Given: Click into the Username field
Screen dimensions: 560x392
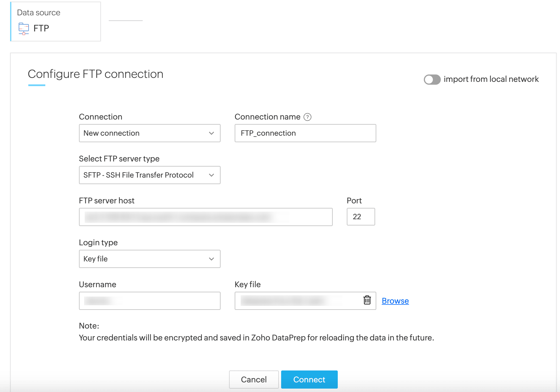Looking at the screenshot, I should pos(149,301).
